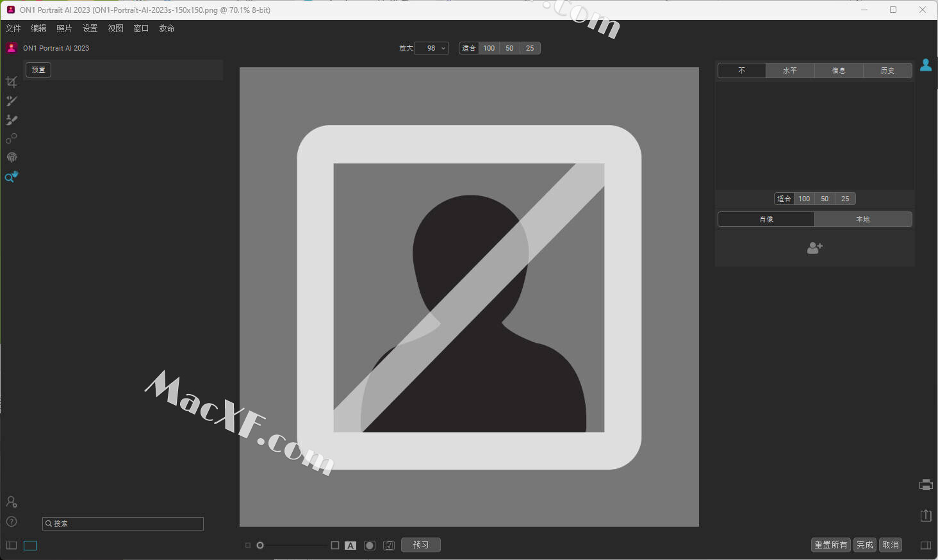
Task: Click the 重置所有 button
Action: (831, 545)
